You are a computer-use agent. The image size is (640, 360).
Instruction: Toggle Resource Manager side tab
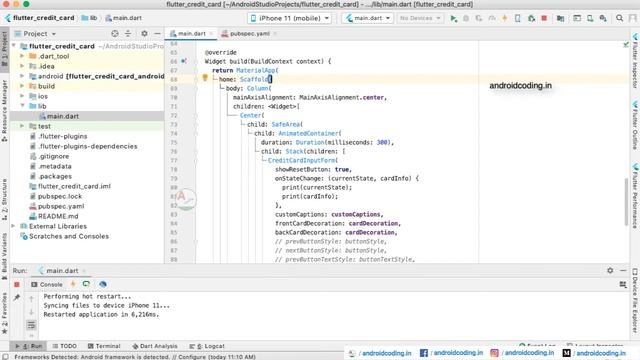pos(4,111)
